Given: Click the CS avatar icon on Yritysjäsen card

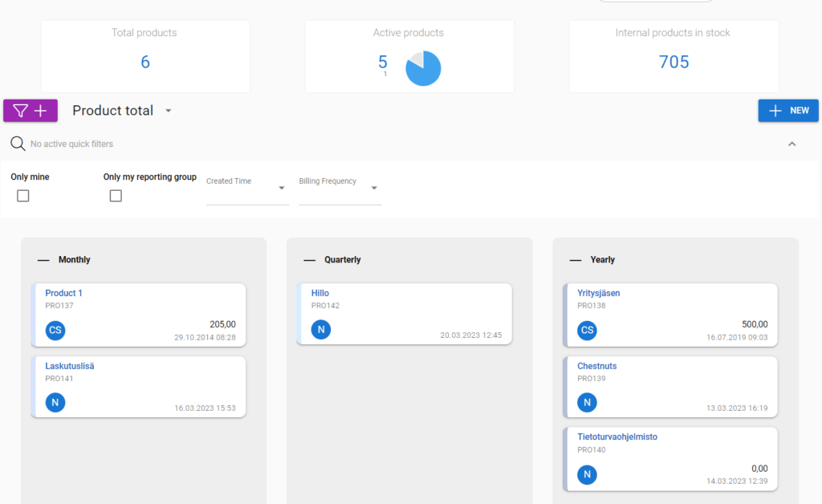Looking at the screenshot, I should coord(586,330).
